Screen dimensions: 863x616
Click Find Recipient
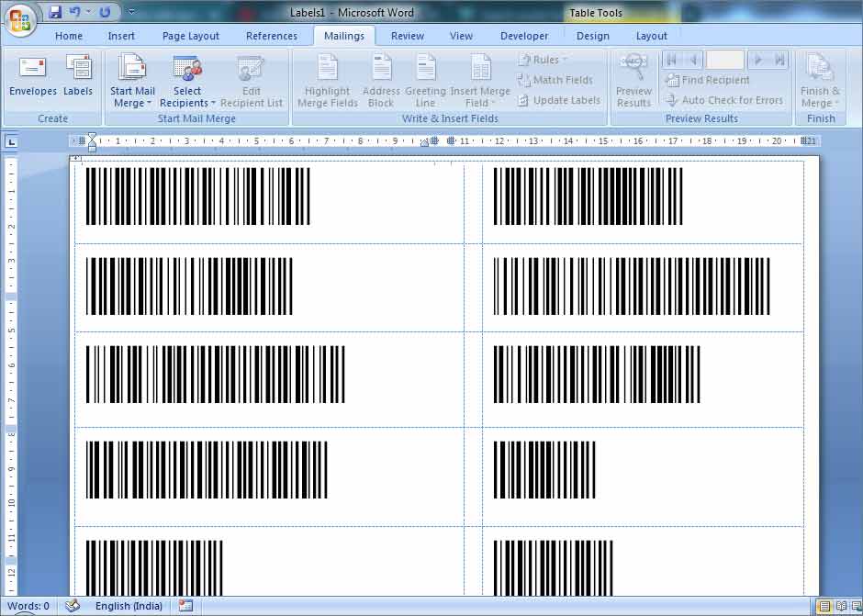point(707,81)
